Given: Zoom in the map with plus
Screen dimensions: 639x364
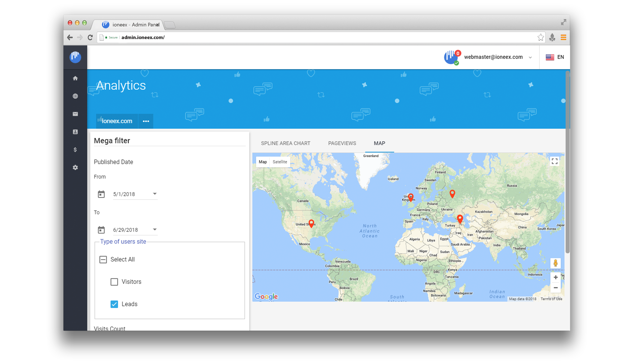Looking at the screenshot, I should [555, 277].
